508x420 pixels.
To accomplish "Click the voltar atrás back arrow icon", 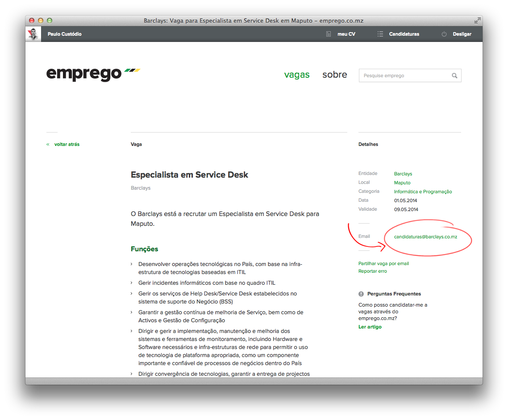I will point(48,145).
